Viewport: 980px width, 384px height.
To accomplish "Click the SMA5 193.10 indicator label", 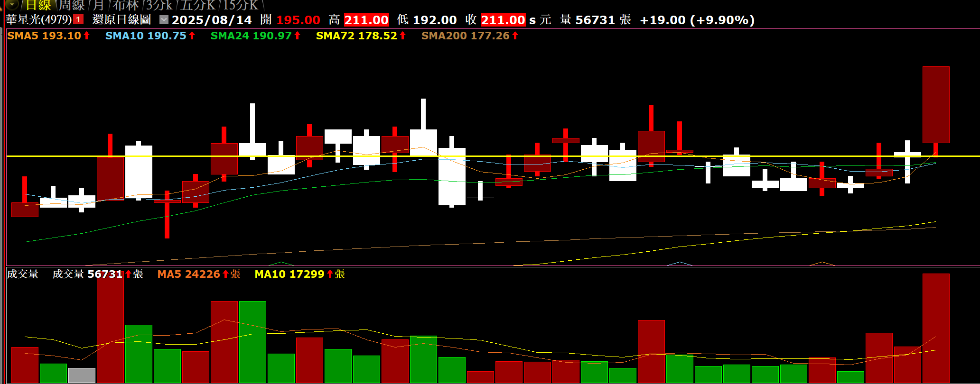I will (x=48, y=36).
